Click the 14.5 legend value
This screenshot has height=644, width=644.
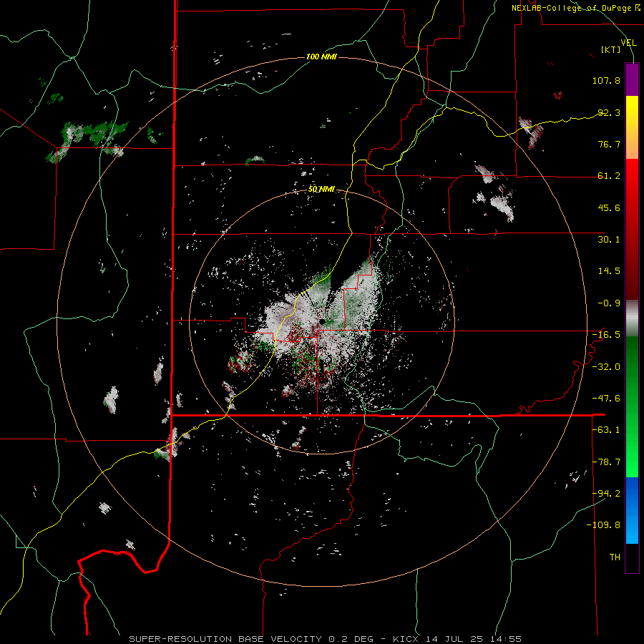[x=609, y=271]
